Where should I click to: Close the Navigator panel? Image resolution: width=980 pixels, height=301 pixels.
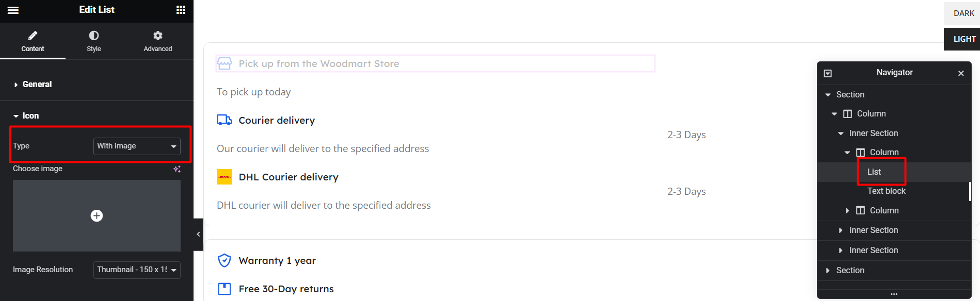(961, 73)
